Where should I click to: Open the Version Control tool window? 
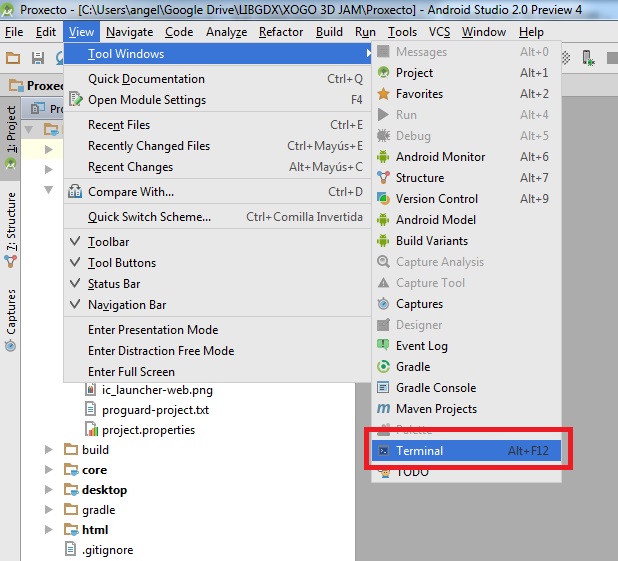466,199
